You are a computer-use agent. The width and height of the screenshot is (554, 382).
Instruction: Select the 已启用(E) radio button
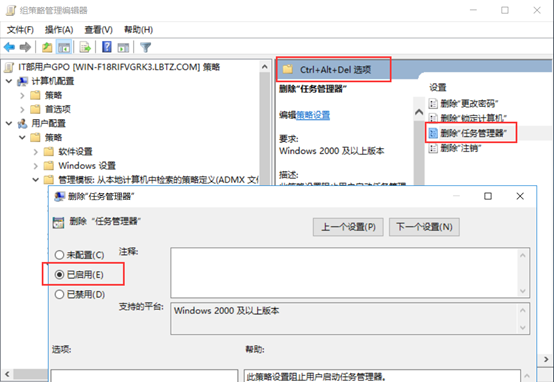[x=59, y=275]
